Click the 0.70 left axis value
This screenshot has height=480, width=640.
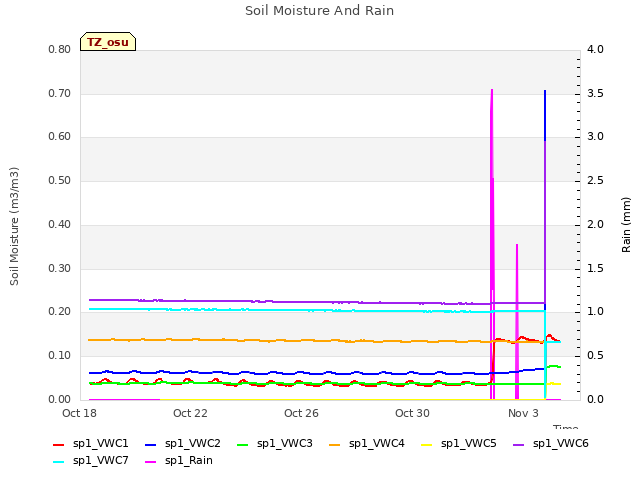[x=60, y=93]
